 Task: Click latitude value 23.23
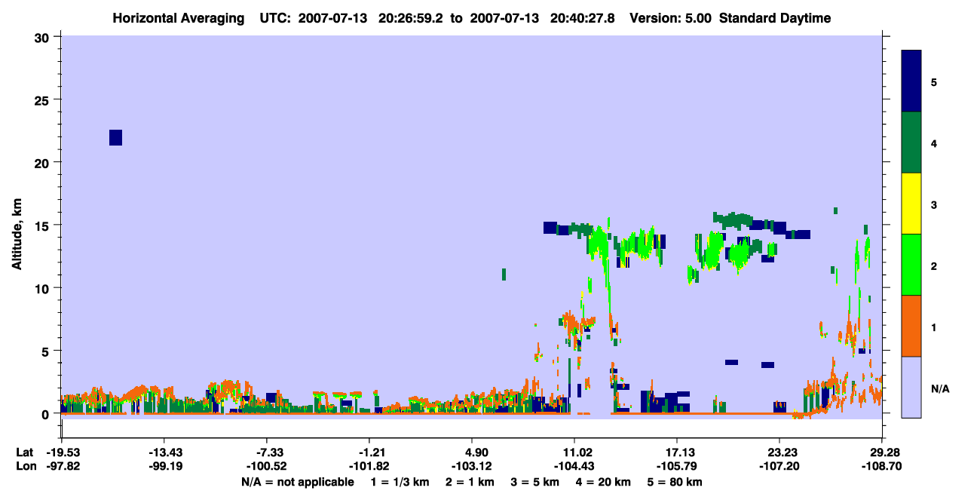[x=779, y=452]
